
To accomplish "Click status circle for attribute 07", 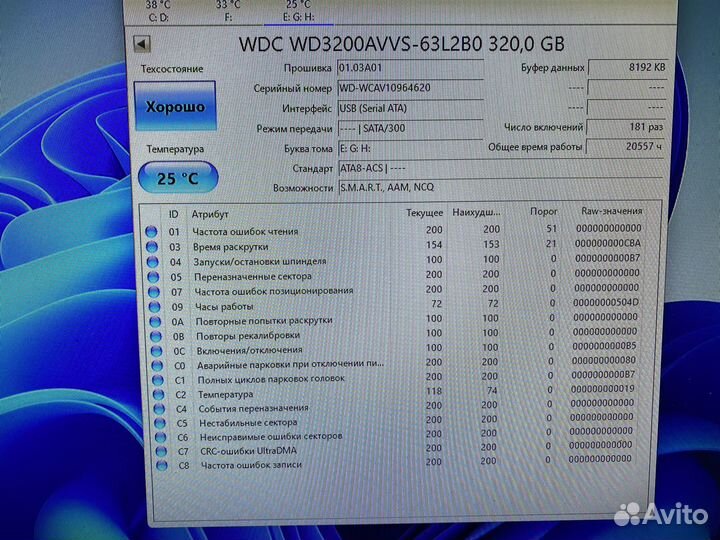I will 154,292.
